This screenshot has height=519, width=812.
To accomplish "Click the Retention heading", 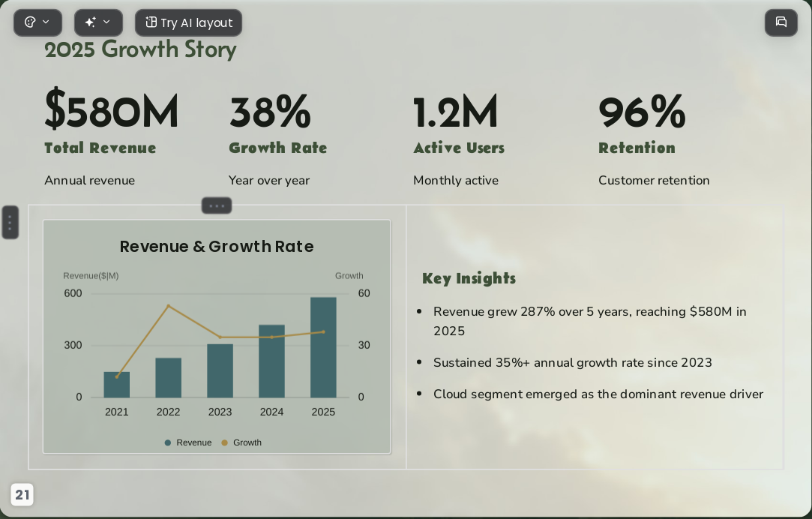I will pos(637,148).
